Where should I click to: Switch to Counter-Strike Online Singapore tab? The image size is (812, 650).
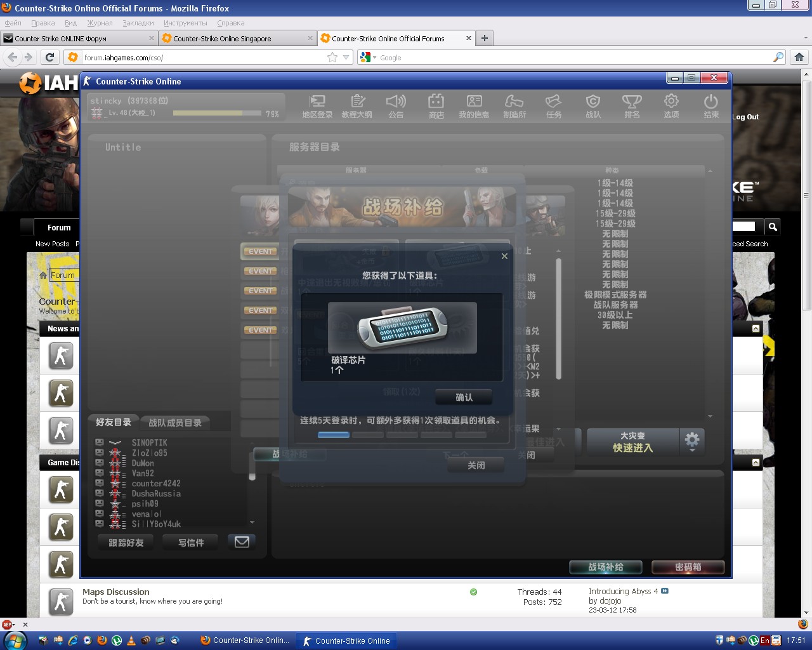(x=237, y=38)
